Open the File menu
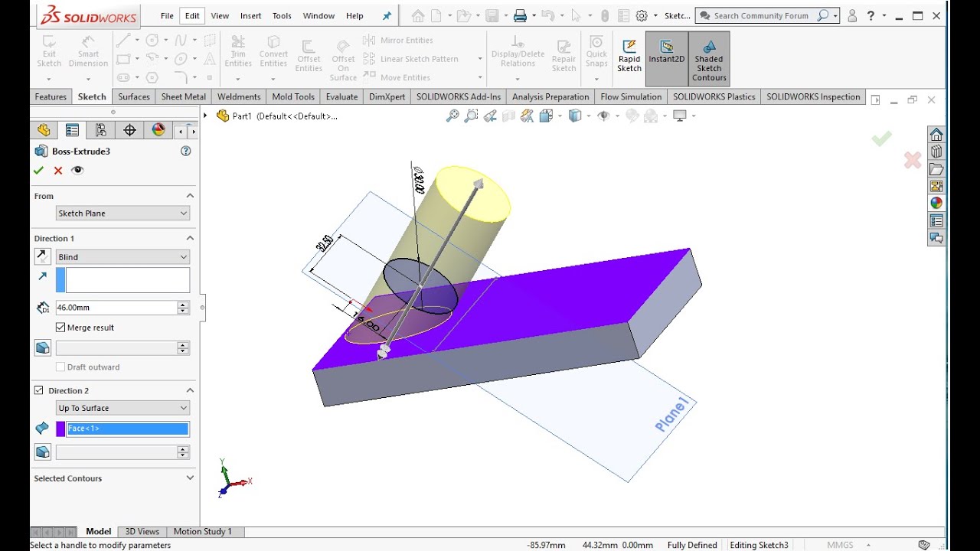Image resolution: width=980 pixels, height=551 pixels. point(167,15)
